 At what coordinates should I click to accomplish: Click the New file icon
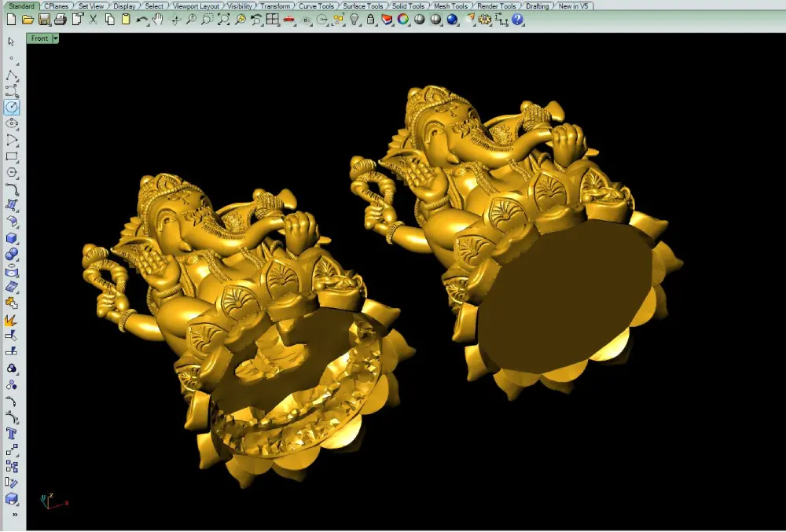[11, 20]
